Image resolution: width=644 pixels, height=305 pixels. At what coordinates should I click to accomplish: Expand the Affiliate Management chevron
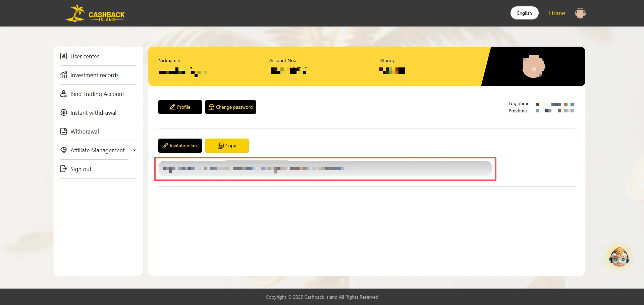135,150
